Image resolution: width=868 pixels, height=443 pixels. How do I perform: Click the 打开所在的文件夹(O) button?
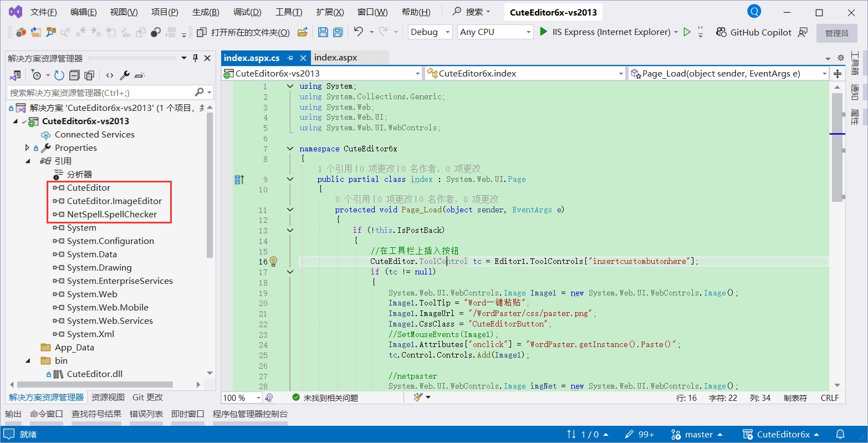point(244,32)
